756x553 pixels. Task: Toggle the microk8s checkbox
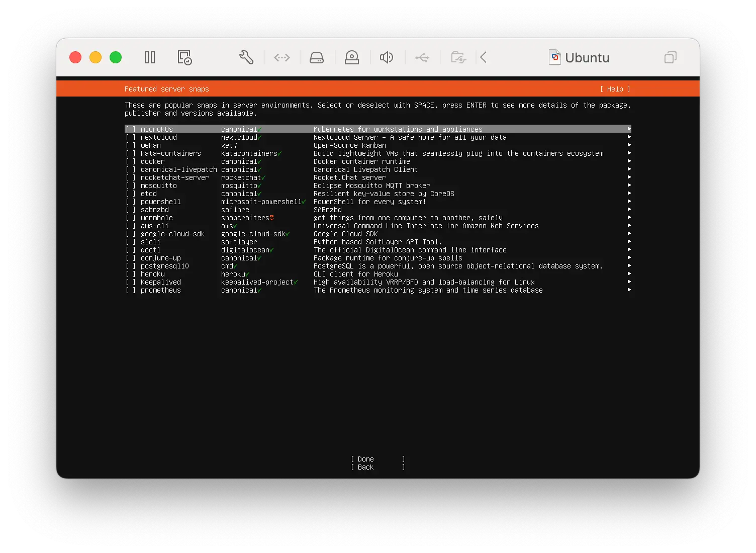point(131,129)
